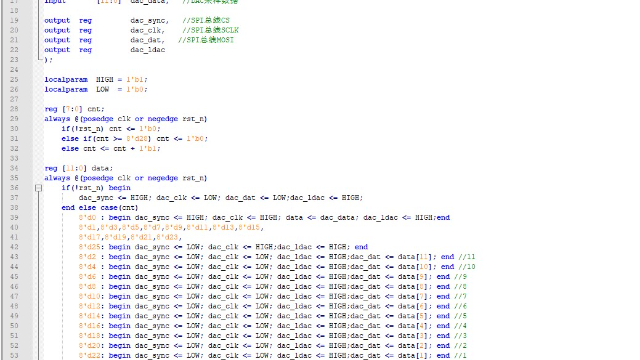This screenshot has width=640, height=360.
Task: Click the '//6' trailing comment
Action: (x=460, y=306)
